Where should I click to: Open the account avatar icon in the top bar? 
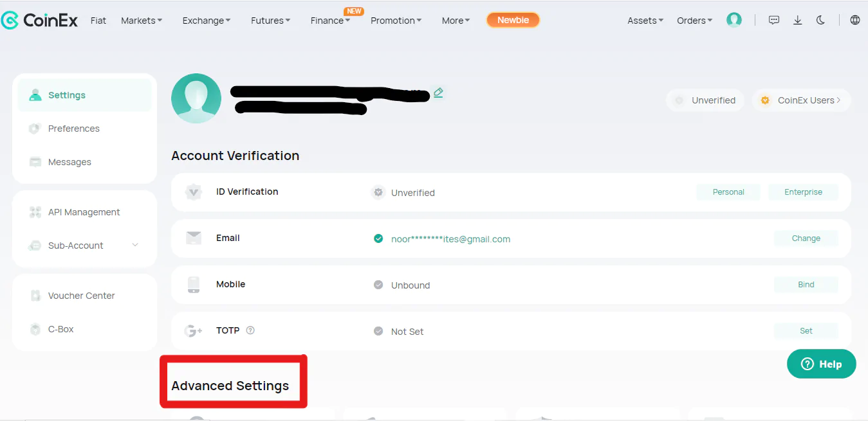pyautogui.click(x=734, y=20)
